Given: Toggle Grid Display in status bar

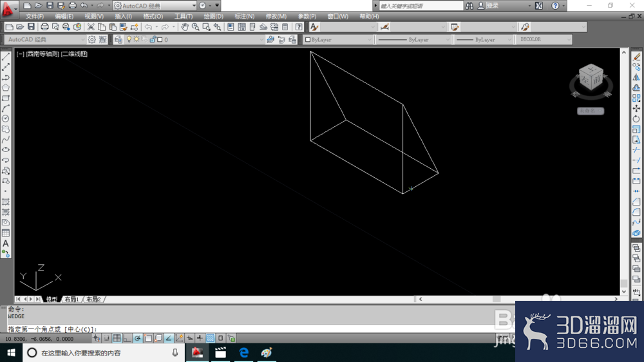Looking at the screenshot, I should click(x=117, y=339).
